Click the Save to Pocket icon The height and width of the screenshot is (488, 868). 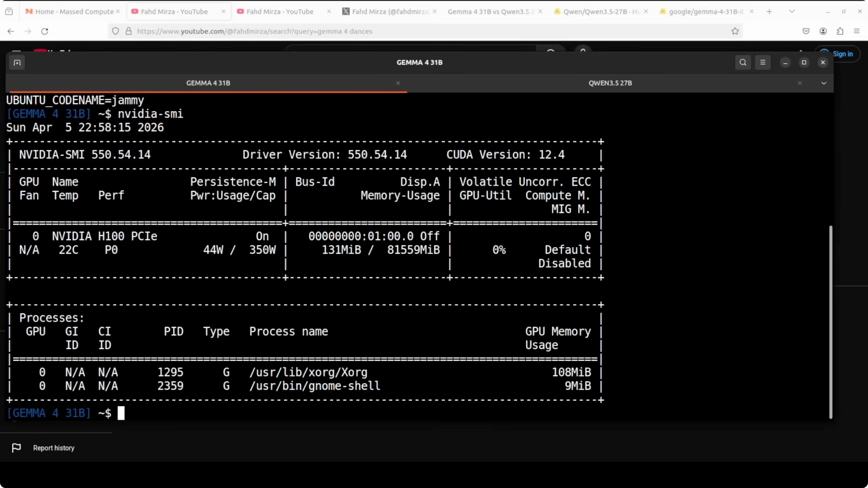[x=806, y=31]
